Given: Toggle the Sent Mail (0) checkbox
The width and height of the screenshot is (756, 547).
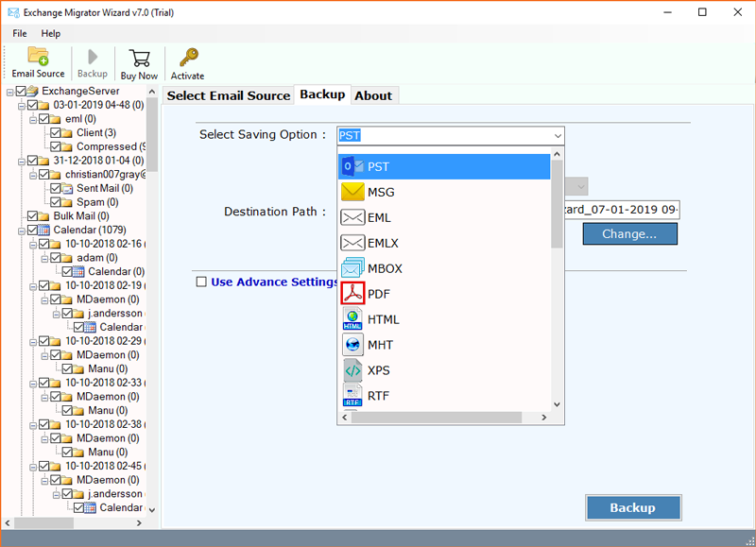Looking at the screenshot, I should (56, 188).
